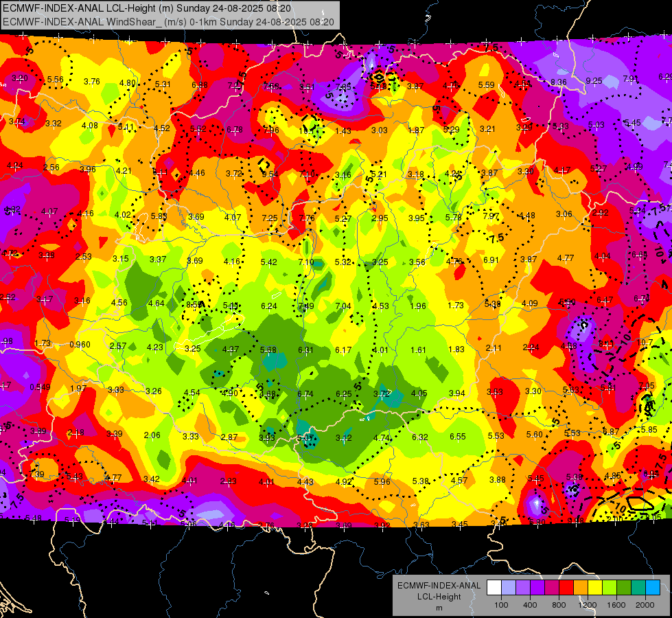This screenshot has width=672, height=618.
Task: Click the wind shear value 6.88
Action: (x=200, y=85)
